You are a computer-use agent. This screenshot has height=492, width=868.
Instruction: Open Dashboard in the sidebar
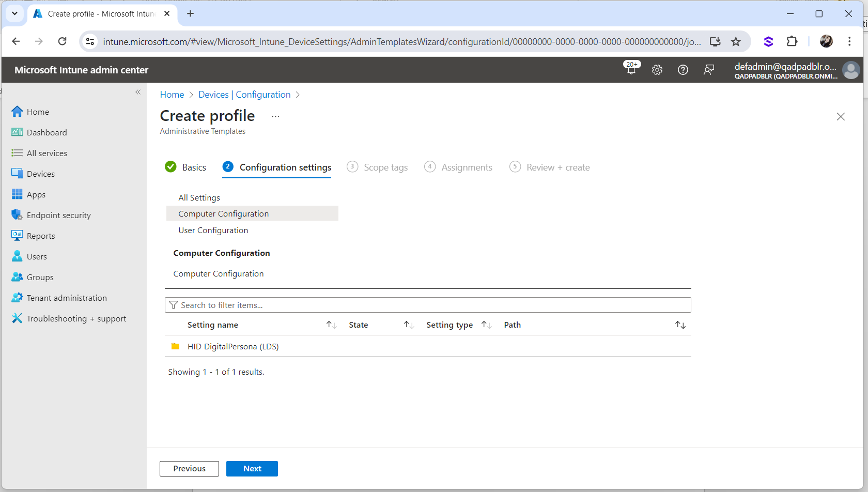[39, 132]
